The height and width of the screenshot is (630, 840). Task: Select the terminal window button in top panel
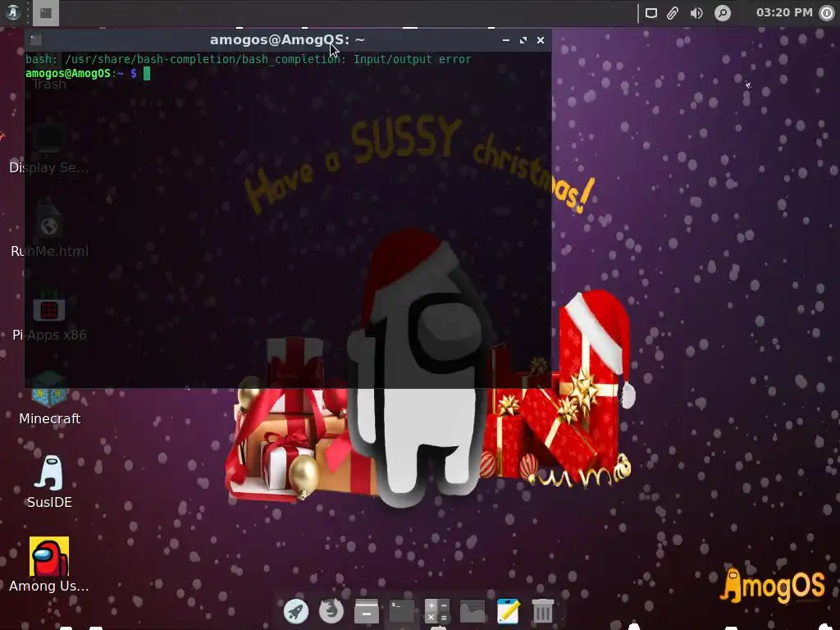pyautogui.click(x=46, y=13)
